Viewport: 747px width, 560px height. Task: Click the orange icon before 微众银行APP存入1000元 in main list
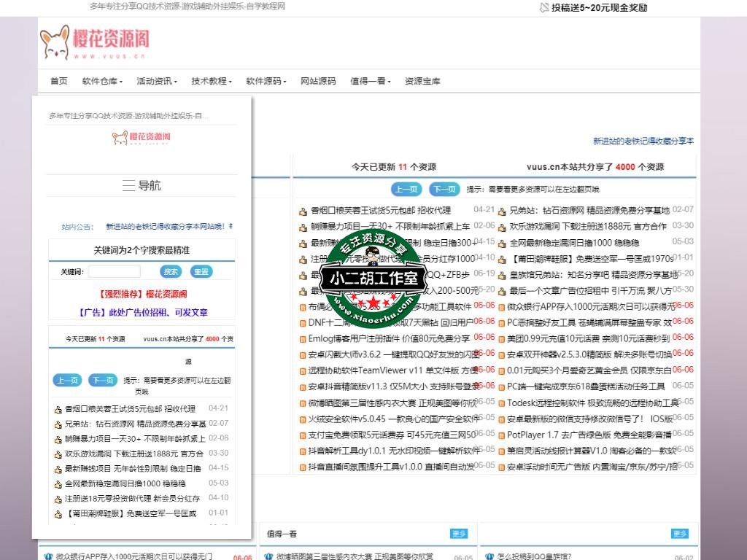(502, 307)
